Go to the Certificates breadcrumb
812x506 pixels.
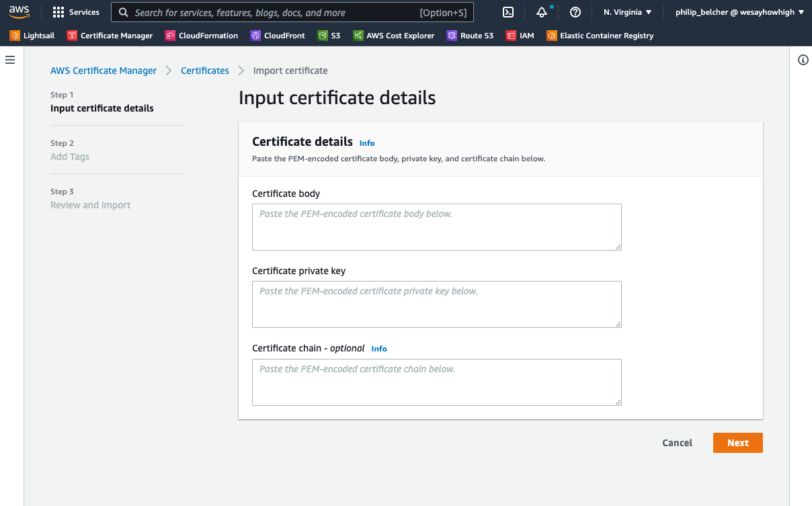204,70
